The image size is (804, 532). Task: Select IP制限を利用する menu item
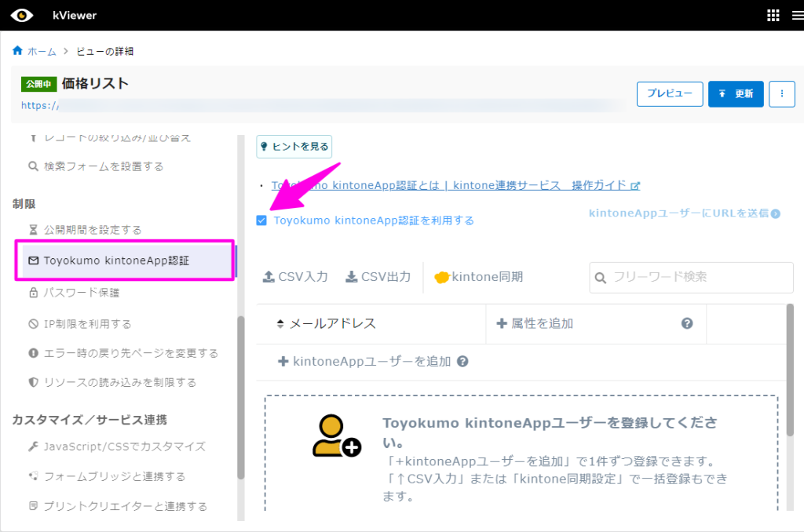pyautogui.click(x=88, y=324)
